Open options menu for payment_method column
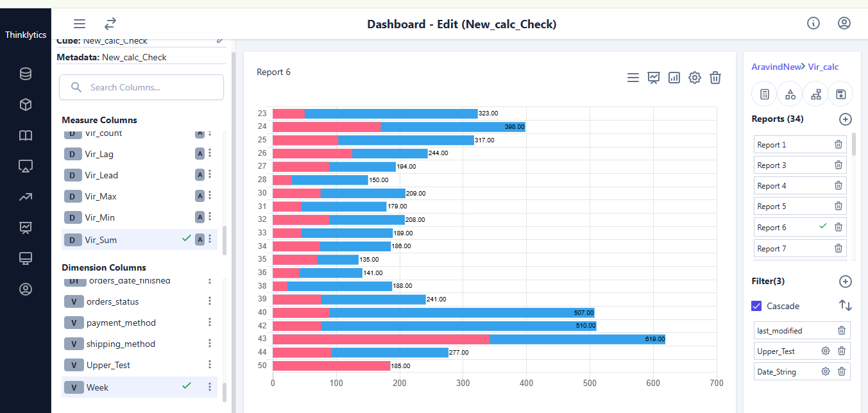 click(x=210, y=323)
